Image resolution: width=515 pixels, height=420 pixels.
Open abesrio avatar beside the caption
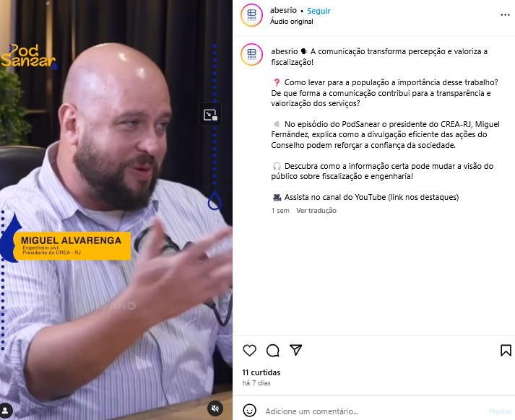pyautogui.click(x=251, y=54)
